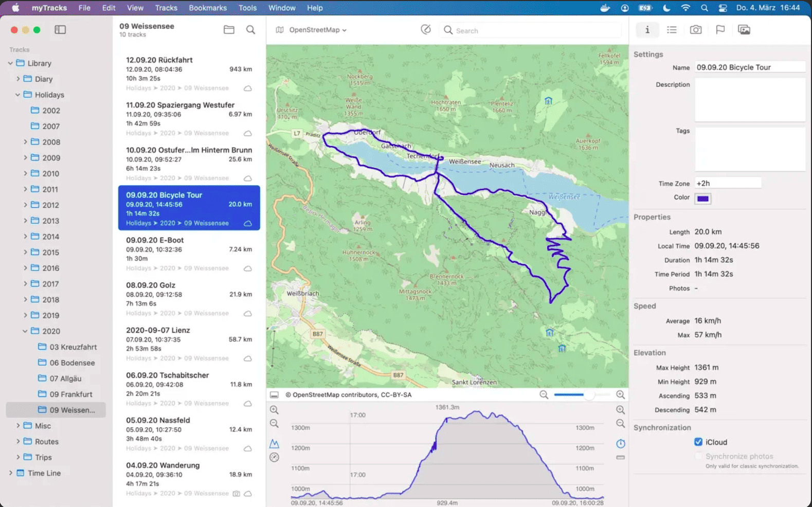Select the 08.09.20 Golz track
The height and width of the screenshot is (507, 812).
point(189,299)
